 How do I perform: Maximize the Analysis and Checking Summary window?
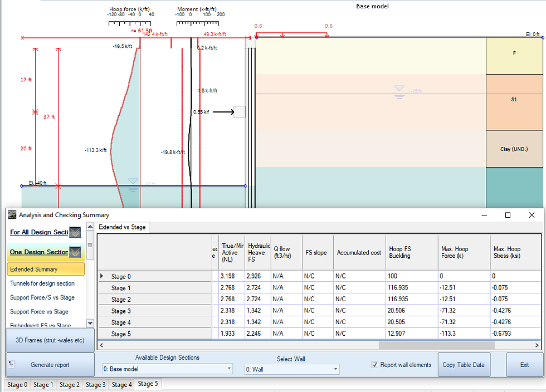[508, 215]
